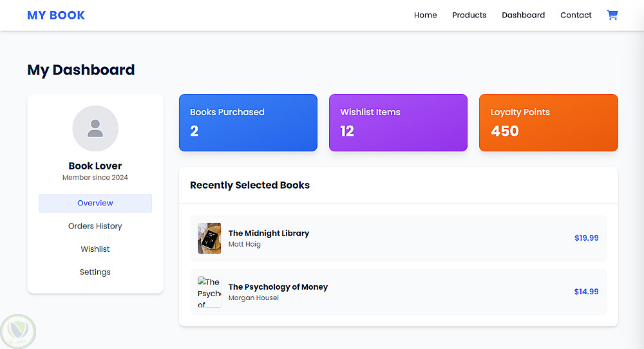Select Dashboard in the navigation bar

click(523, 15)
